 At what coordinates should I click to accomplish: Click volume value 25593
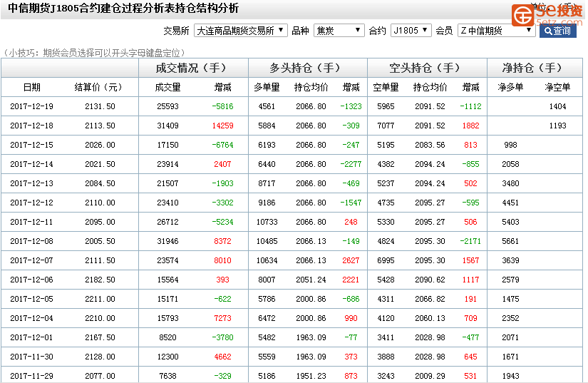[x=167, y=106]
